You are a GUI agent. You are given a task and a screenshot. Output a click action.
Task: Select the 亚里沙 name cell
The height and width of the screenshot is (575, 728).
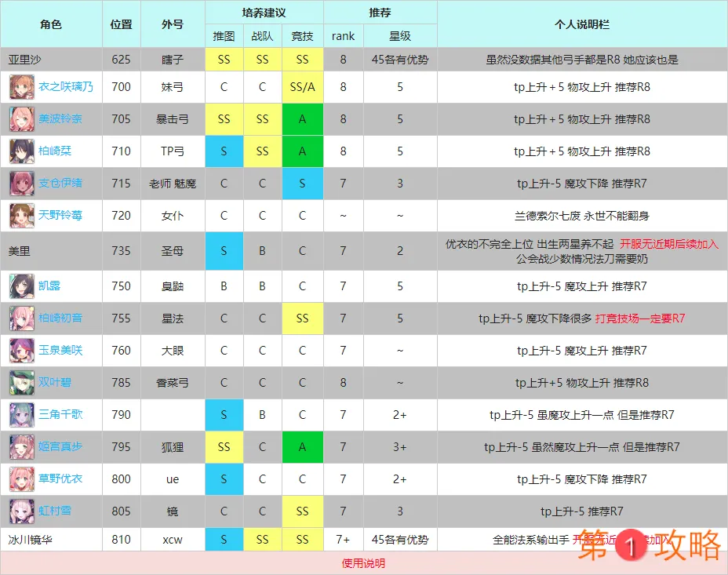point(51,60)
